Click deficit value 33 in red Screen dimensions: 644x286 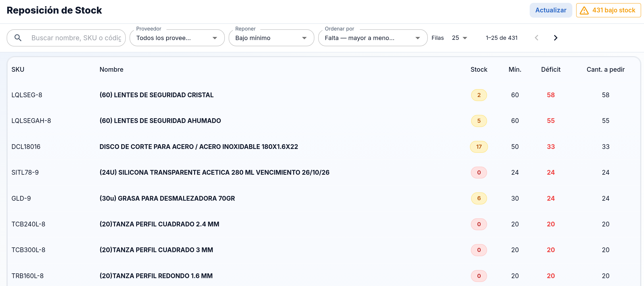click(x=551, y=147)
